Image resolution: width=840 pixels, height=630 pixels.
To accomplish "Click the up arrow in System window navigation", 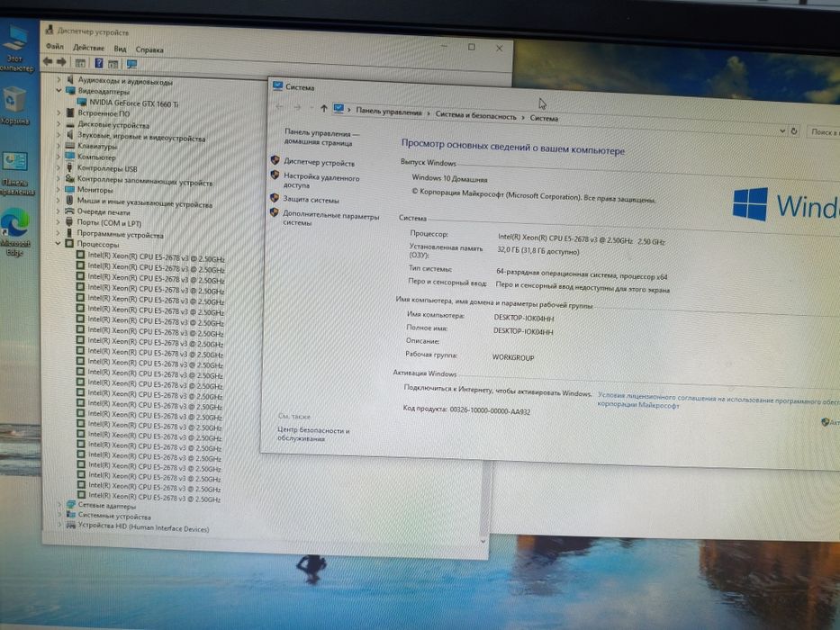I will 323,108.
